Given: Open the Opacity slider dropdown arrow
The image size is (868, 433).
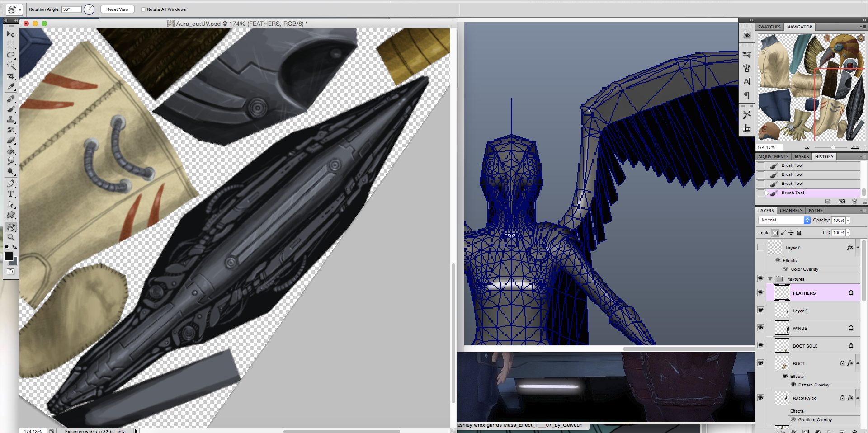Looking at the screenshot, I should (x=848, y=220).
